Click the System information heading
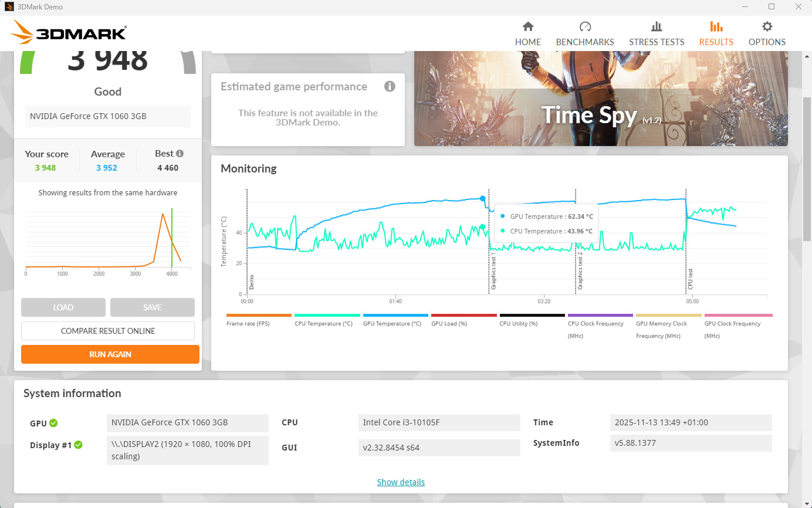This screenshot has height=508, width=812. point(72,394)
